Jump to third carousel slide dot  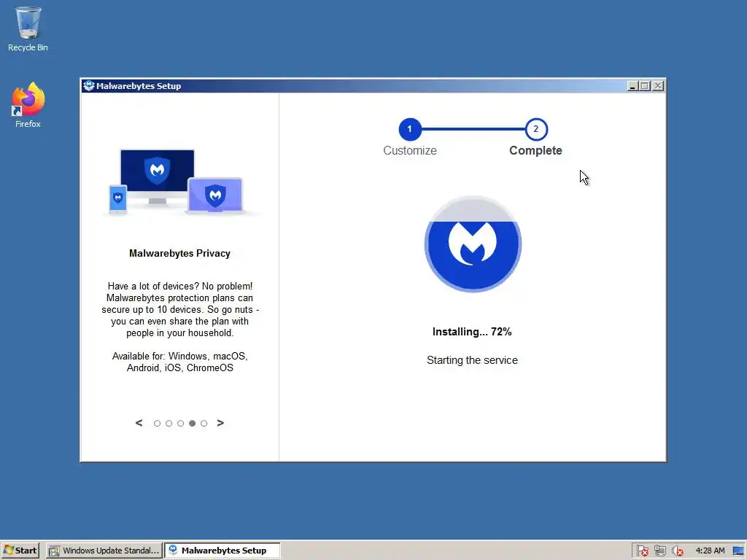coord(181,424)
